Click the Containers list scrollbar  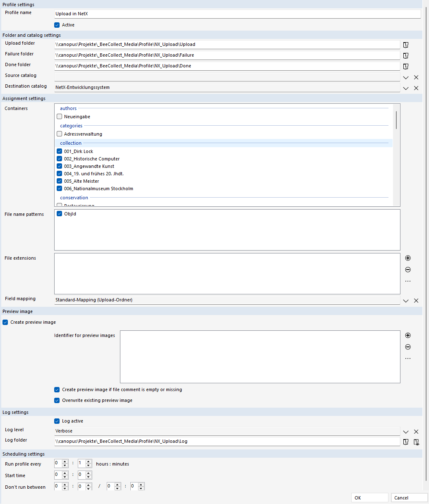coord(396,120)
